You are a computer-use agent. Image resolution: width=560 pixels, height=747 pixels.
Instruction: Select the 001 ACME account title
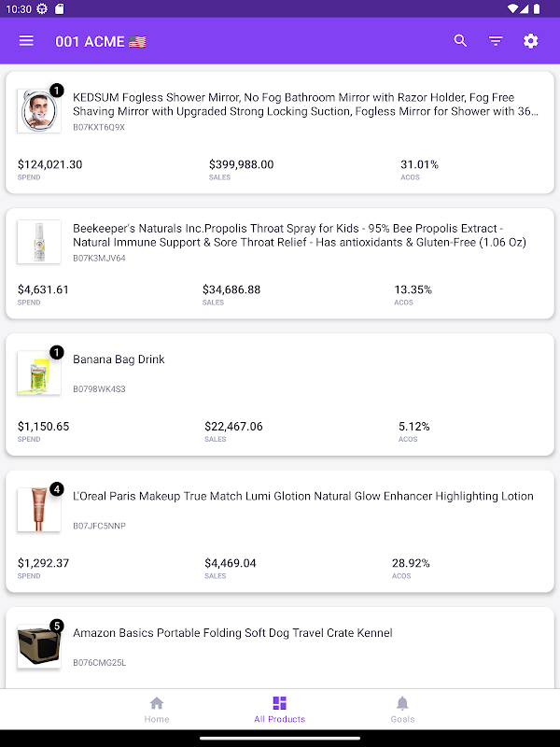point(101,41)
